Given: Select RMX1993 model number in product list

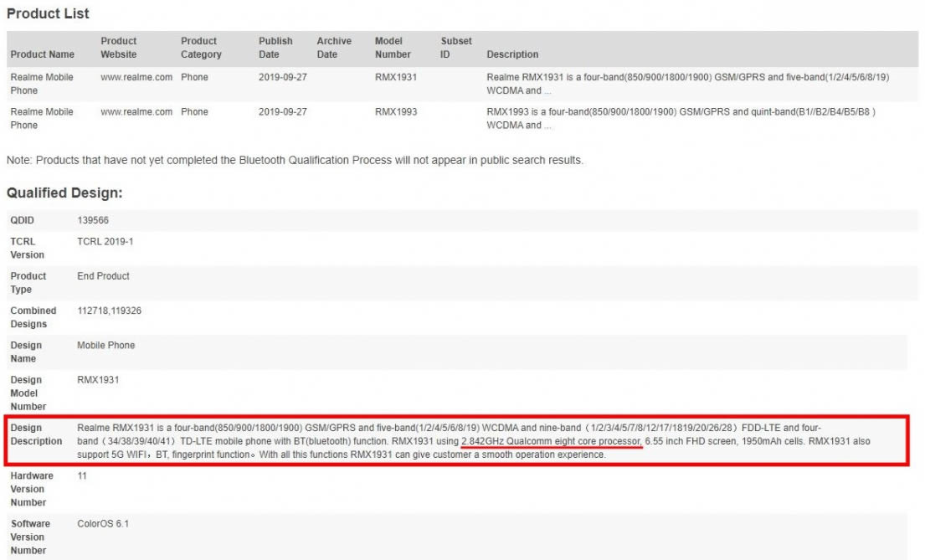Looking at the screenshot, I should click(395, 112).
